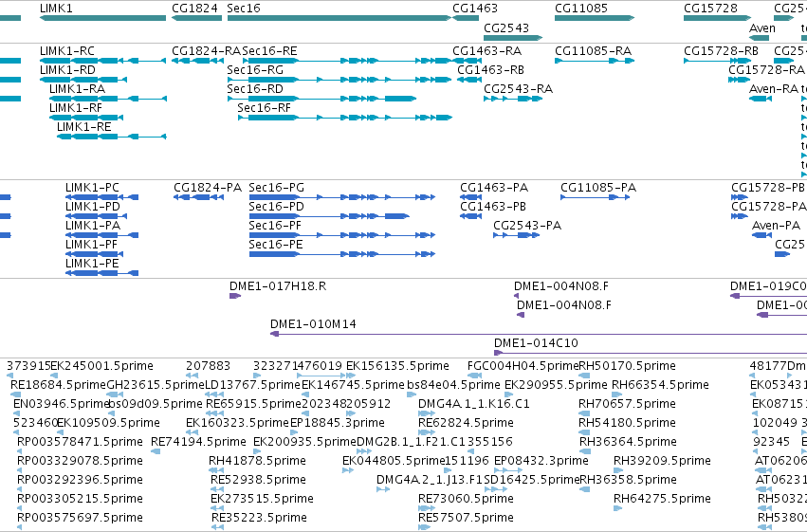
Task: Select EST RE74194.5prime
Action: tap(198, 442)
